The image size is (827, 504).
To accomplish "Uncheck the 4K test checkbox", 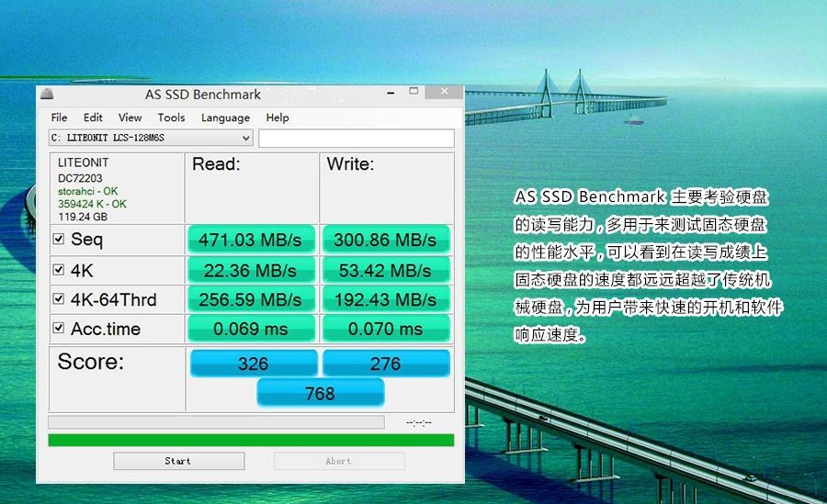I will [59, 270].
